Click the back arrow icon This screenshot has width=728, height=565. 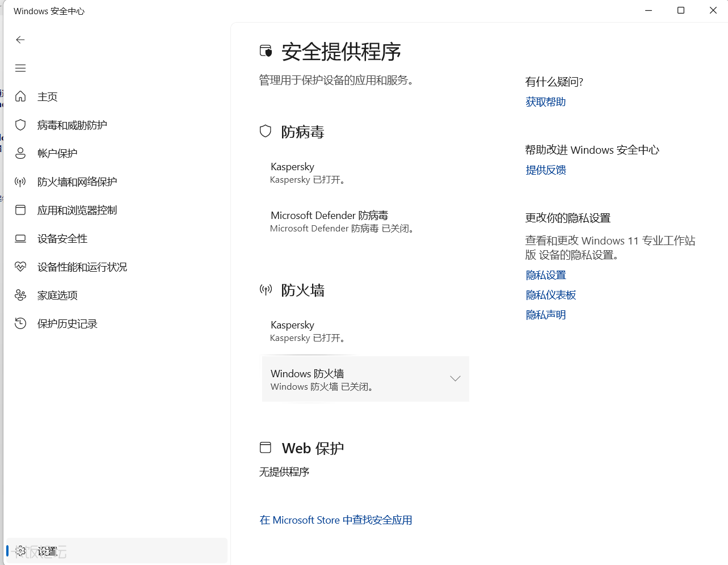20,40
